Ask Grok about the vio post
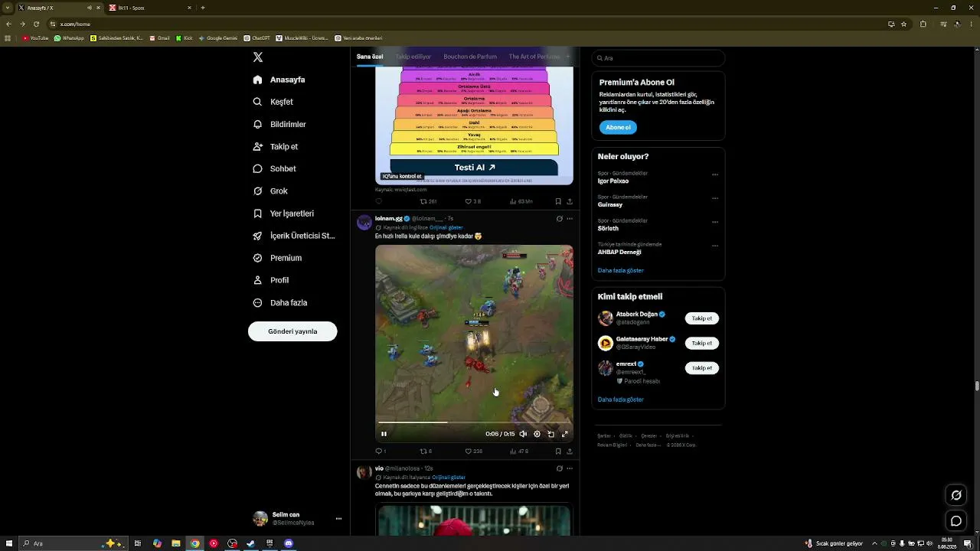The height and width of the screenshot is (551, 980). point(559,468)
